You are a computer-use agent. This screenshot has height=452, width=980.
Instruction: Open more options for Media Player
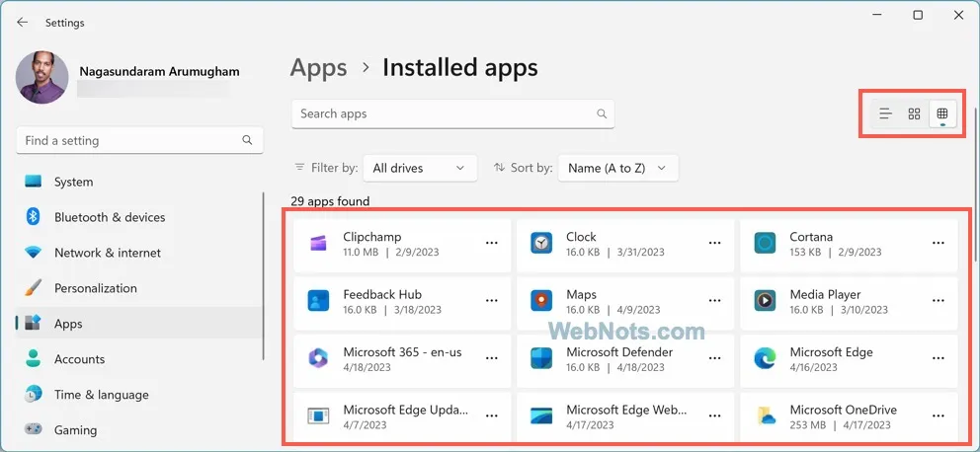click(939, 301)
